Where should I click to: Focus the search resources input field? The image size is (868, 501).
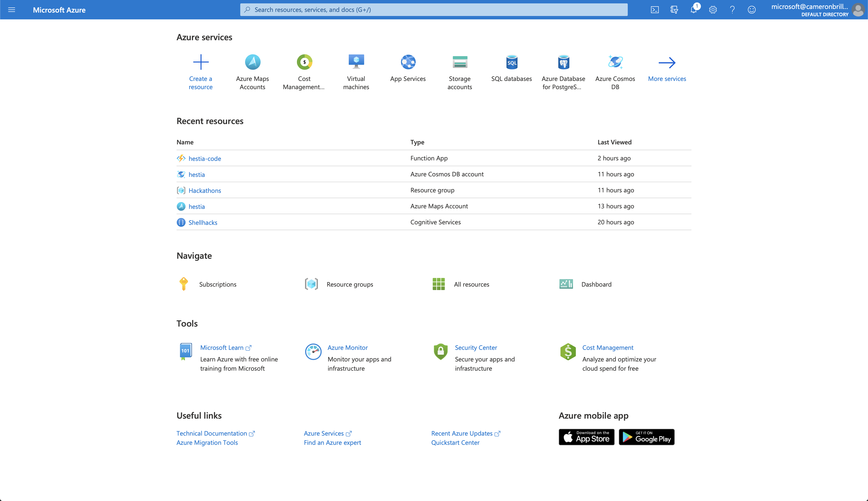point(433,10)
